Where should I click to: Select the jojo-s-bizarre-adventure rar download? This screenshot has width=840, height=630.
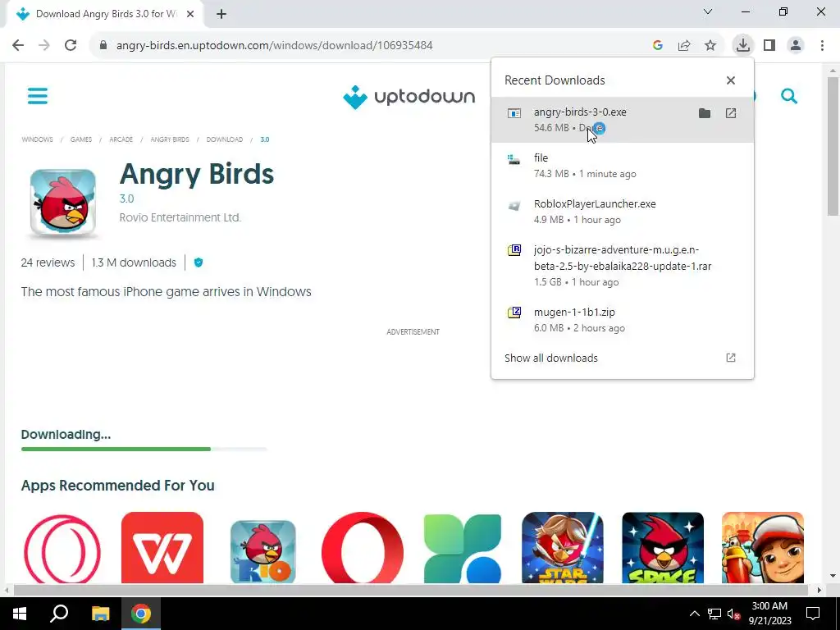click(622, 266)
